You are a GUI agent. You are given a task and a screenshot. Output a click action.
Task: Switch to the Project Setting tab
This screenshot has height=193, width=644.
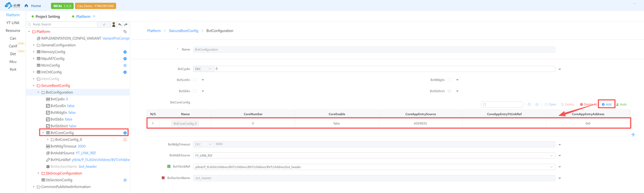point(46,17)
